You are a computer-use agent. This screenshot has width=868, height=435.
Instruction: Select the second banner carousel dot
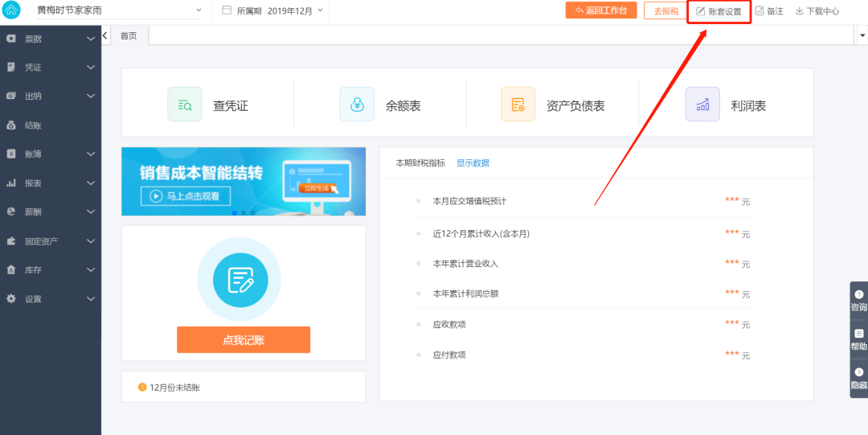pyautogui.click(x=244, y=213)
